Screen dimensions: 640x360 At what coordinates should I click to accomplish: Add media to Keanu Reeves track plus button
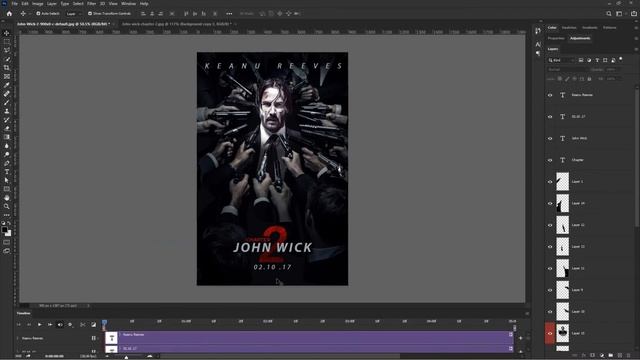tap(520, 338)
